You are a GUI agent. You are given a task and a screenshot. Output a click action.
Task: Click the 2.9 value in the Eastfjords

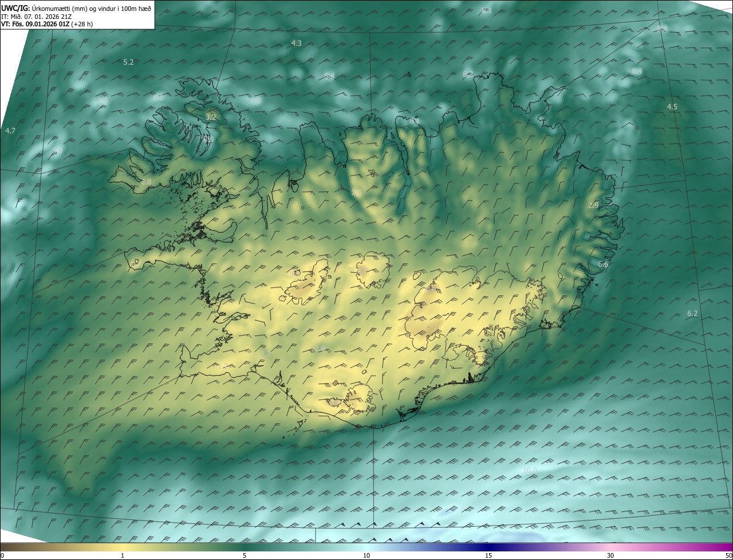(x=593, y=205)
